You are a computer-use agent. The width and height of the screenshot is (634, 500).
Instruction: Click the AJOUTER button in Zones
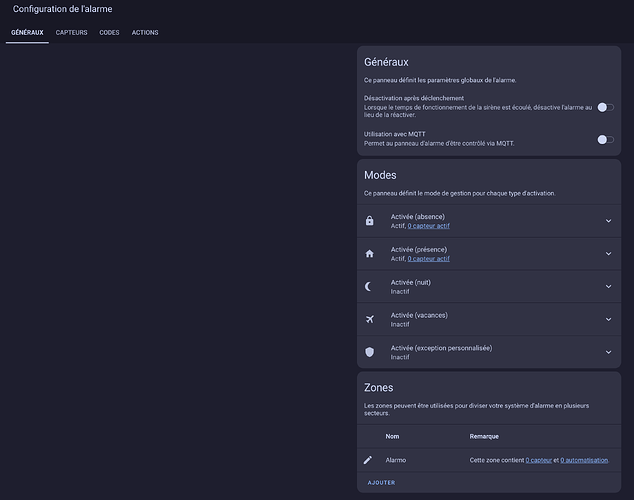(x=381, y=483)
